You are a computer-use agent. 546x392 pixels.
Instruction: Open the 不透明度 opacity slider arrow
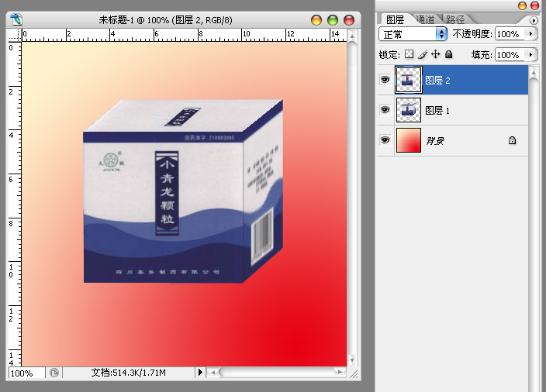pyautogui.click(x=531, y=34)
